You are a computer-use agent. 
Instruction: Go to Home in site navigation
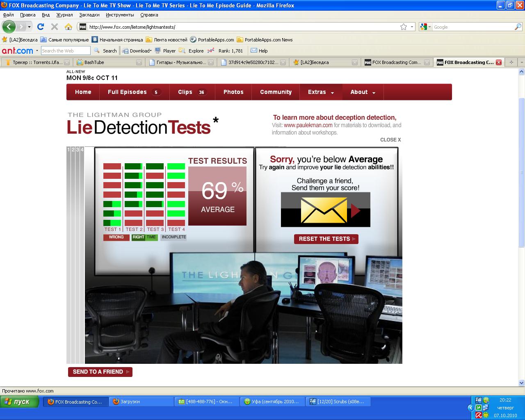point(83,92)
